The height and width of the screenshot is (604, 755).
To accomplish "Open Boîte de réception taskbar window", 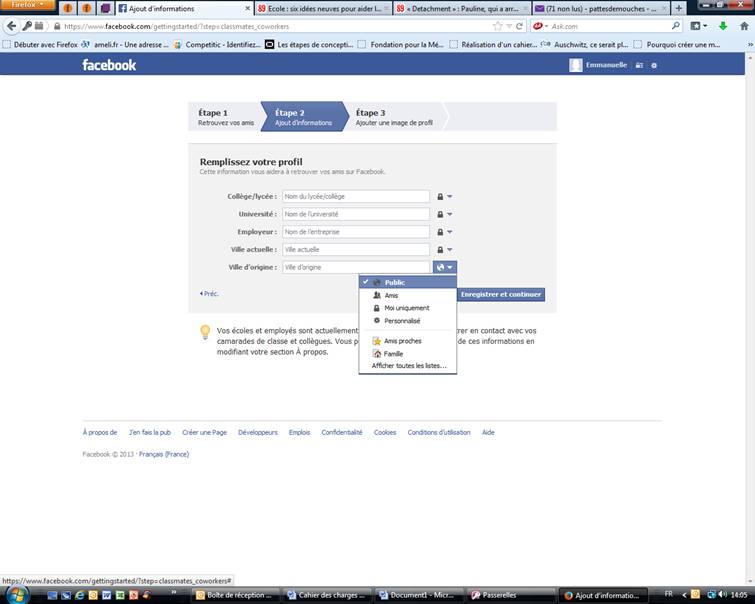I will (236, 595).
